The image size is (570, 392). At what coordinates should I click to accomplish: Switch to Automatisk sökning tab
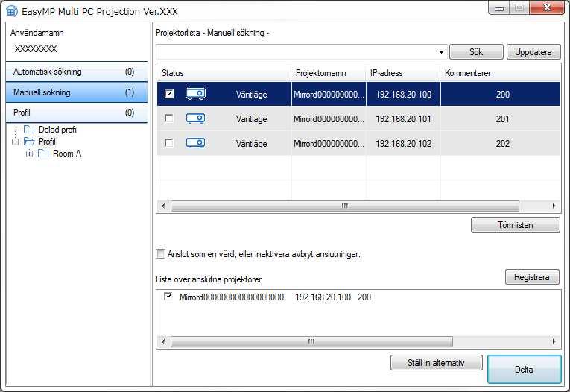(77, 72)
